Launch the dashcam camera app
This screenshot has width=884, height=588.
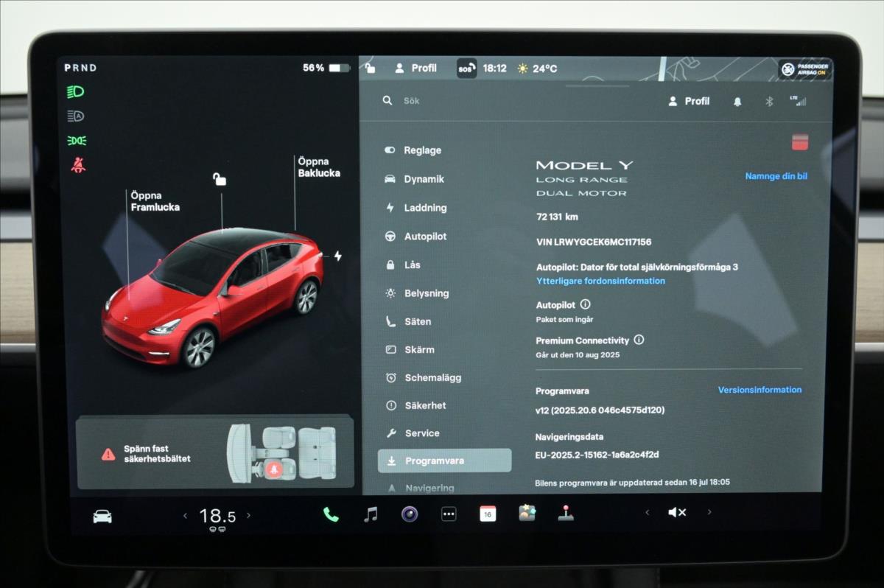pyautogui.click(x=410, y=514)
